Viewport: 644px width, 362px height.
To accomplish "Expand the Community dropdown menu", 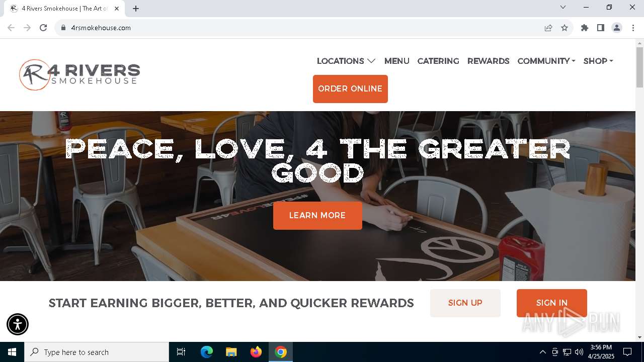I will [x=546, y=61].
